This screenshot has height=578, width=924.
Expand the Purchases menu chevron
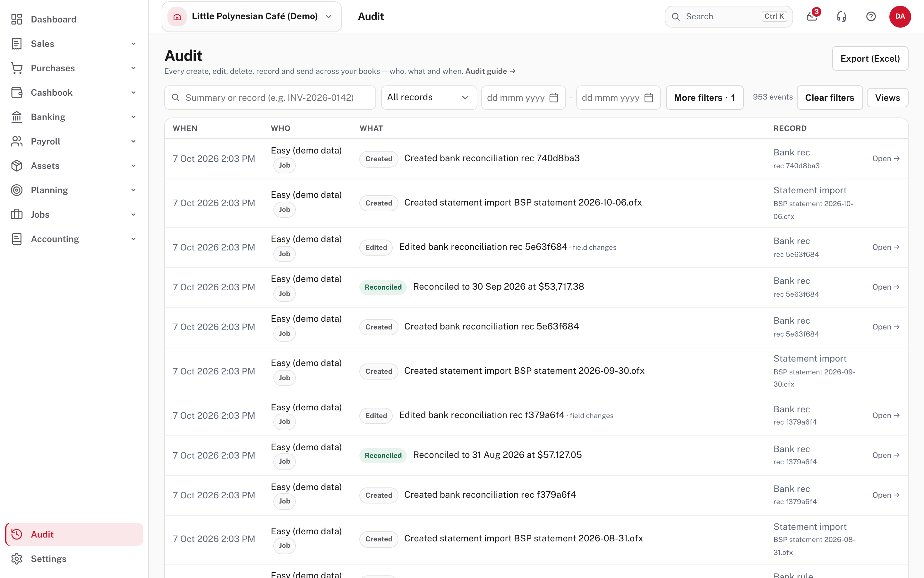click(x=133, y=68)
